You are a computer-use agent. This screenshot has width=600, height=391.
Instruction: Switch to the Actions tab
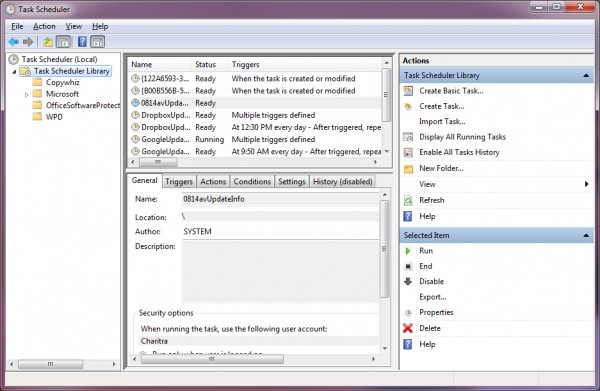coord(213,181)
